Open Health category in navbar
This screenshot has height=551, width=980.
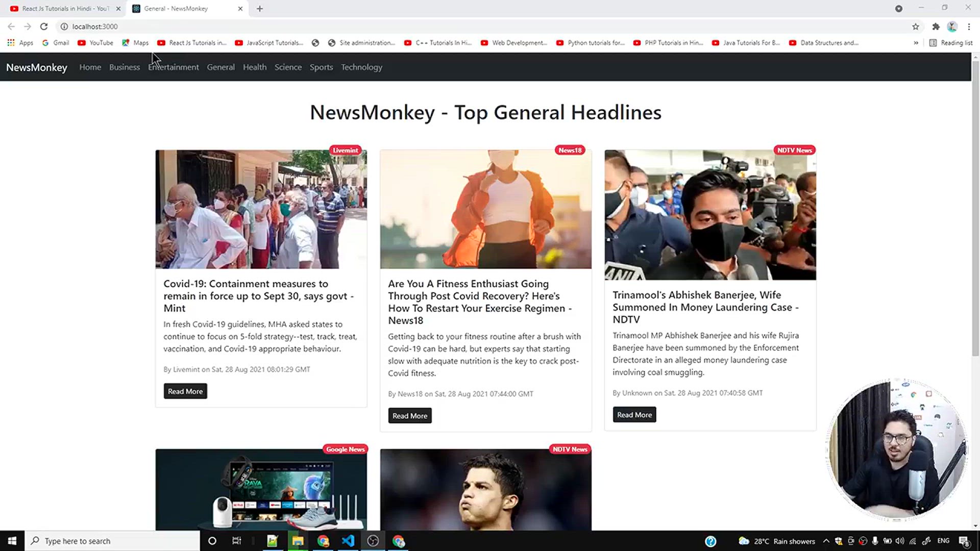tap(255, 67)
